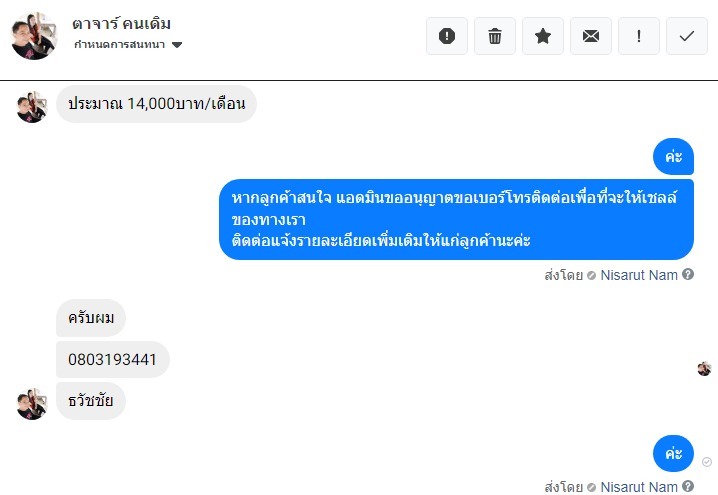This screenshot has height=495, width=718.
Task: Click the customer name in header
Action: click(x=121, y=23)
